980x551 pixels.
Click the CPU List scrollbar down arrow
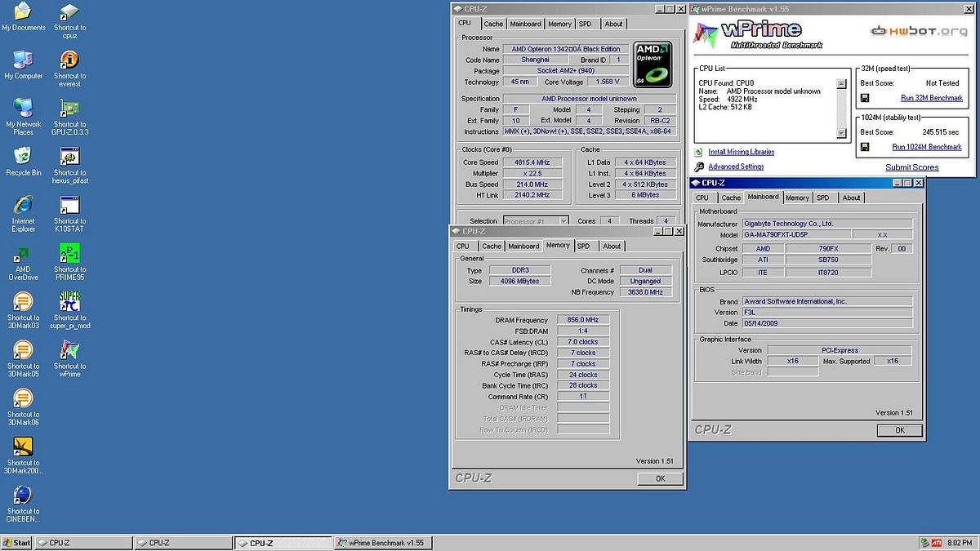point(841,134)
